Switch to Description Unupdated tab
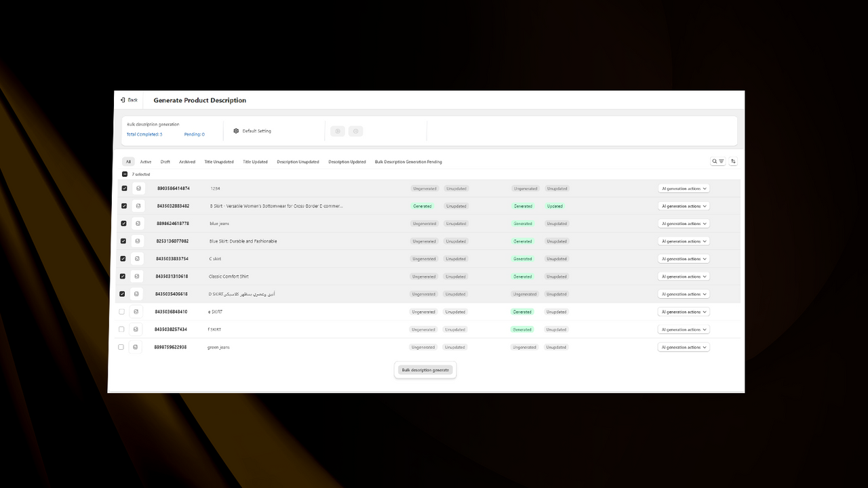Viewport: 868px width, 488px height. pyautogui.click(x=298, y=162)
